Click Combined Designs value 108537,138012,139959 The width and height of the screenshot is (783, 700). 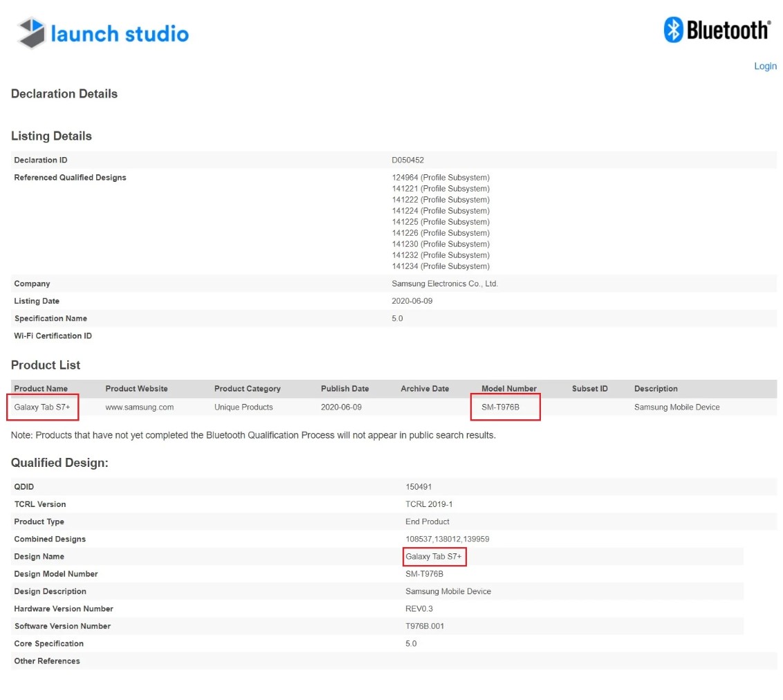pyautogui.click(x=448, y=540)
